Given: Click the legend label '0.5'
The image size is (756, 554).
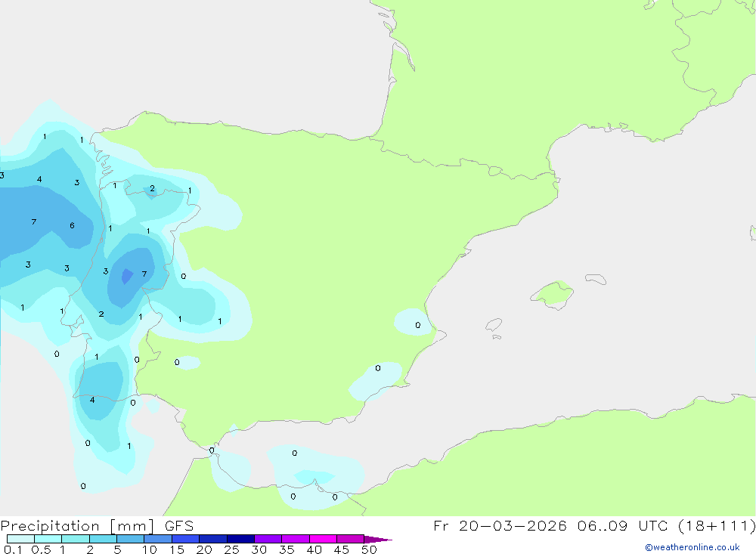Looking at the screenshot, I should (41, 549).
